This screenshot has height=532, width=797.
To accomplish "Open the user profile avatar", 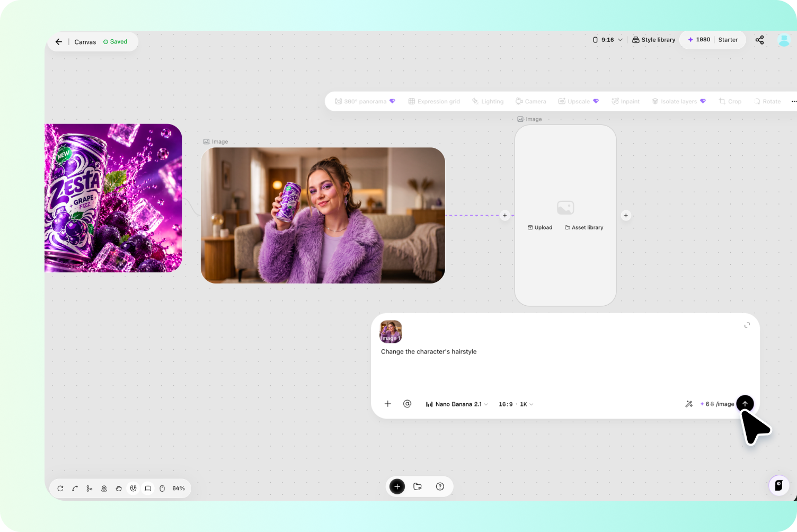I will tap(784, 40).
